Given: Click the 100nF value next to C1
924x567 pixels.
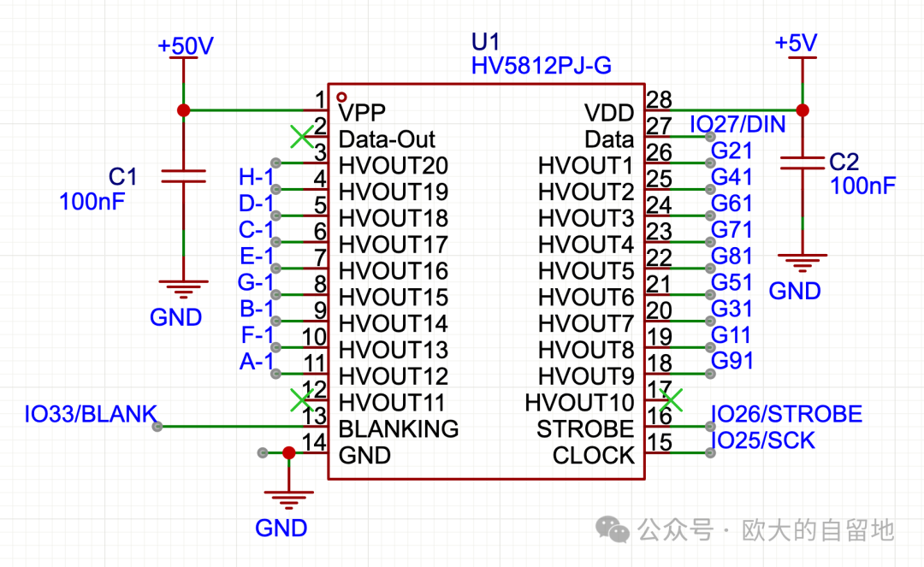Looking at the screenshot, I should [92, 202].
